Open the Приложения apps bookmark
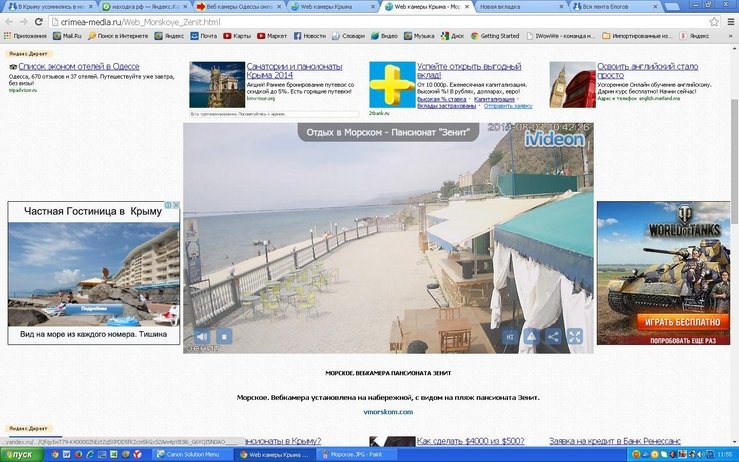739x462 pixels. click(x=25, y=36)
